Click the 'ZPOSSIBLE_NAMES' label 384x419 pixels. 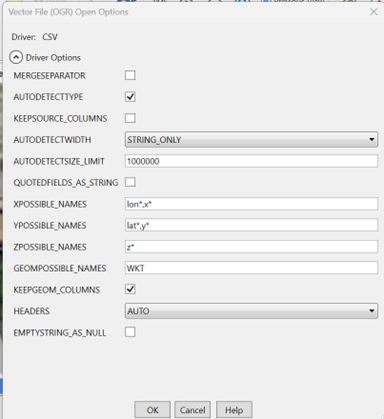50,247
